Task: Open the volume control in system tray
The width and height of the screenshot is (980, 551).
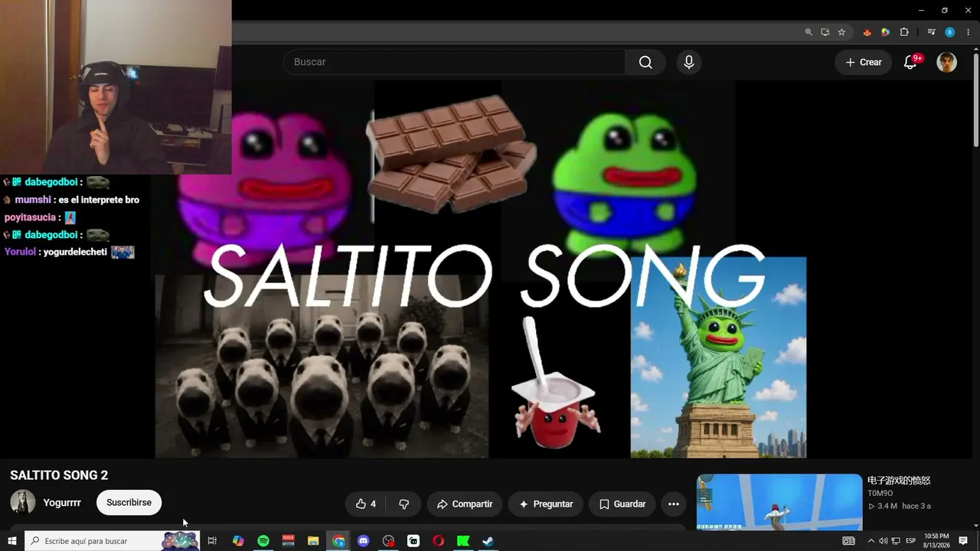Action: 883,541
